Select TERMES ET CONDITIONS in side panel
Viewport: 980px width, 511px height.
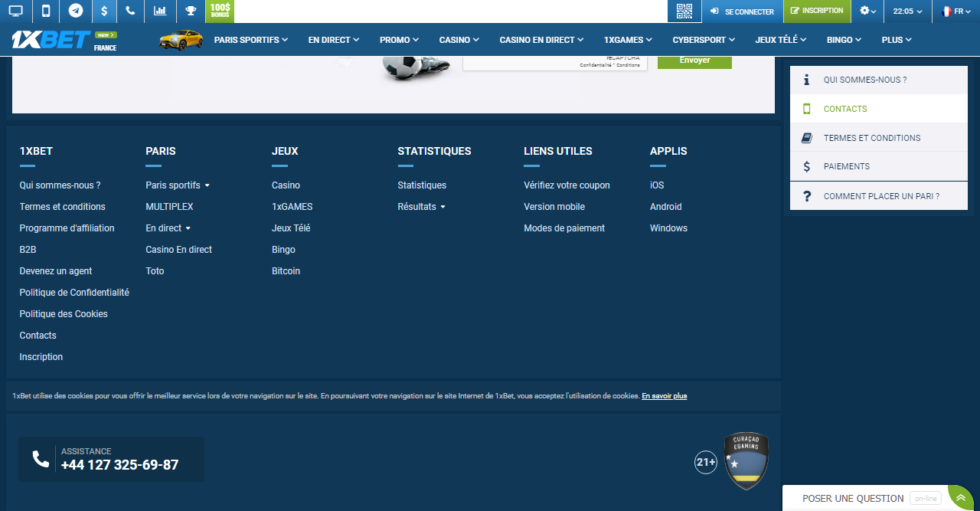(x=879, y=138)
